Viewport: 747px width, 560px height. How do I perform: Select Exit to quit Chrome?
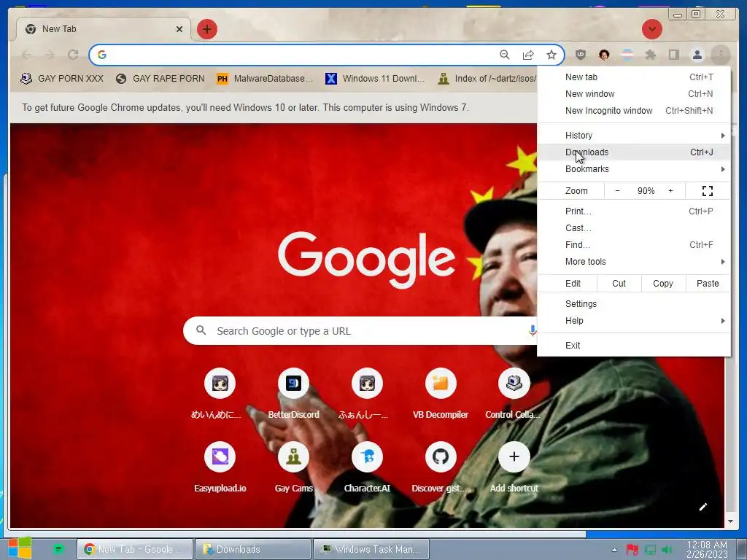click(x=634, y=346)
